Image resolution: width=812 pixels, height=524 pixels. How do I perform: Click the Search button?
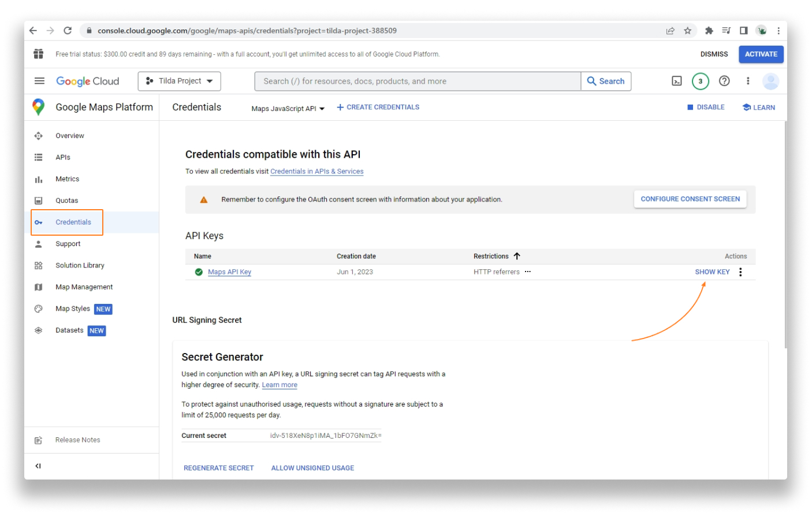click(606, 81)
